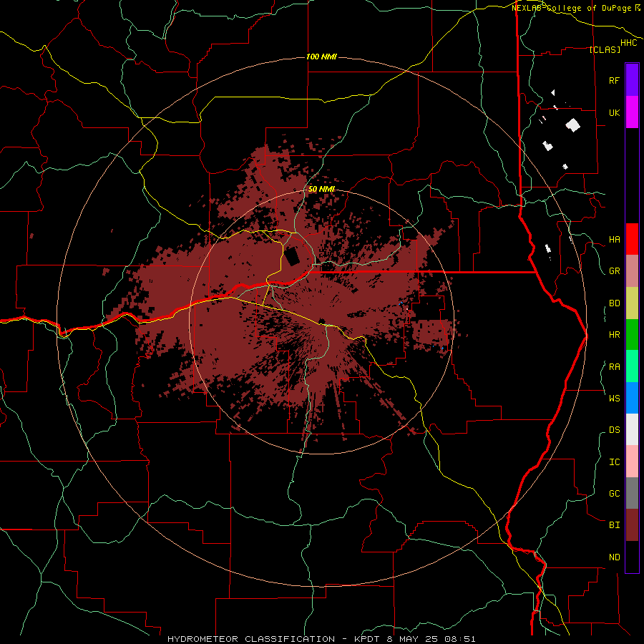644x644 pixels.
Task: Click the HR green legend swatch
Action: click(x=632, y=334)
